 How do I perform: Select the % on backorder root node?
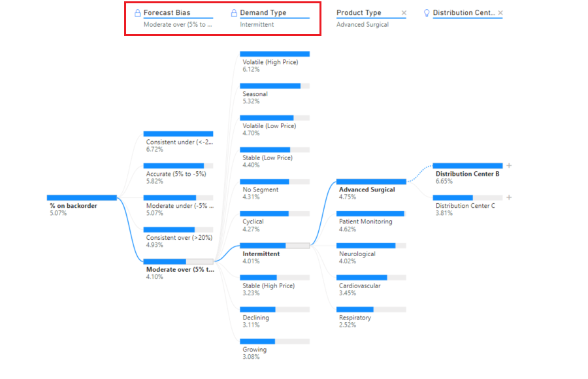[82, 205]
